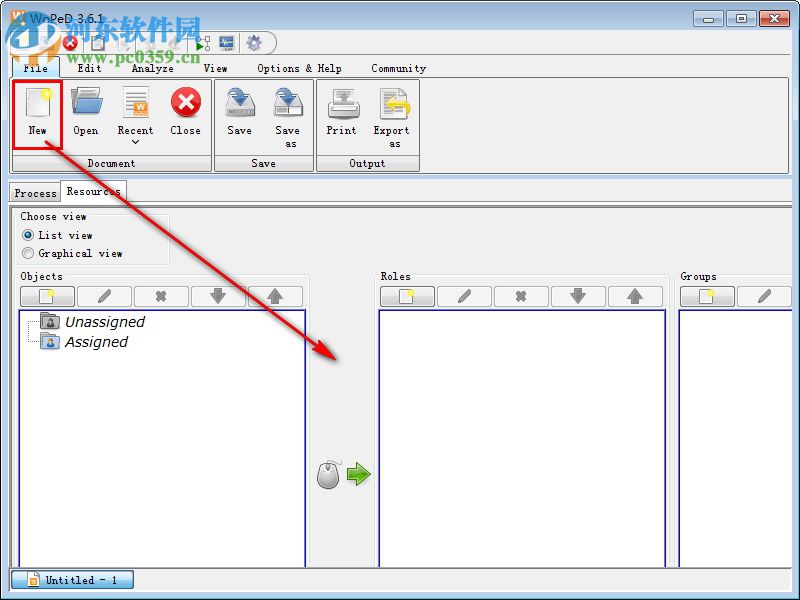
Task: Click the empty Groups list area
Action: [x=736, y=438]
